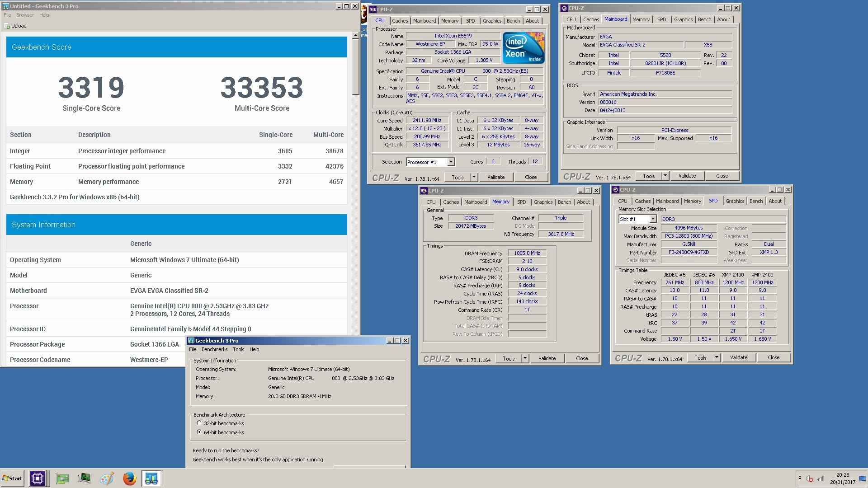Click the 2411.90 MHz core speed value
Viewport: 868px width, 488px height.
click(427, 121)
